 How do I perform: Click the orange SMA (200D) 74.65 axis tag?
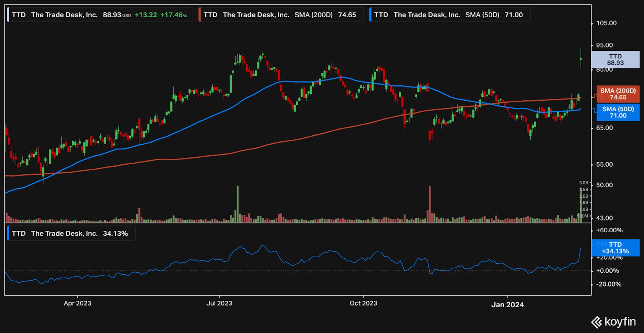(618, 94)
